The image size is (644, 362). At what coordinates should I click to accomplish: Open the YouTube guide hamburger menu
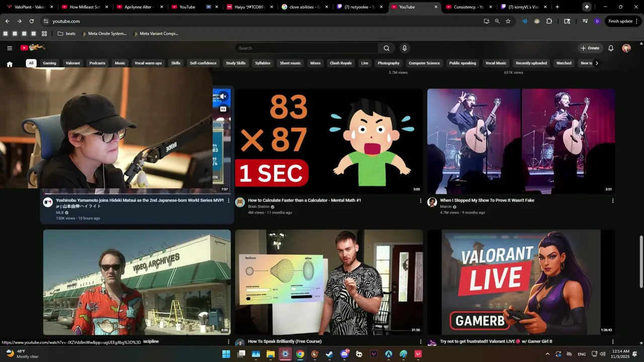point(10,48)
